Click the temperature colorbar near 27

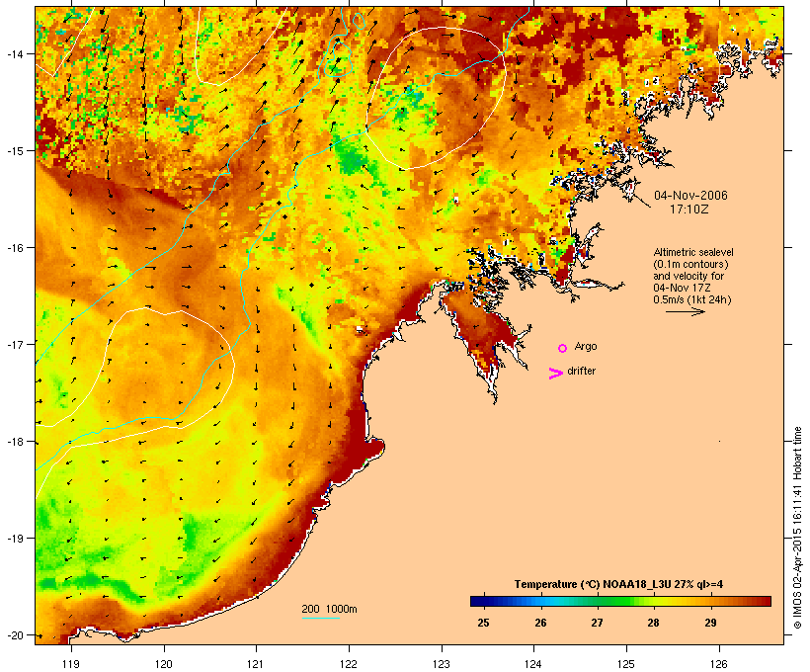click(x=598, y=601)
